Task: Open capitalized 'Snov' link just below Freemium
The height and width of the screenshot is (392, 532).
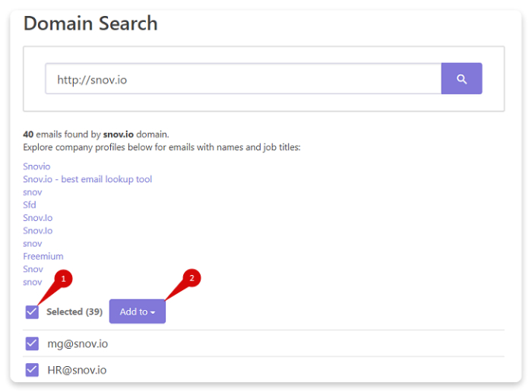Action: coord(33,269)
